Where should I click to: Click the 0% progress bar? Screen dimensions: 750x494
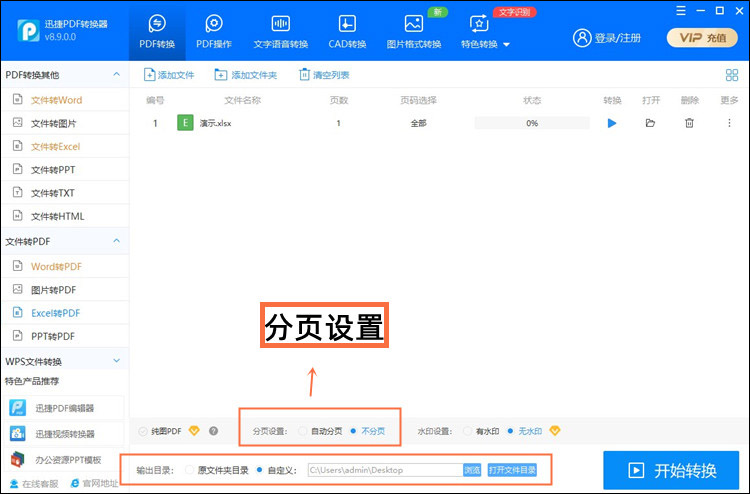pos(532,123)
